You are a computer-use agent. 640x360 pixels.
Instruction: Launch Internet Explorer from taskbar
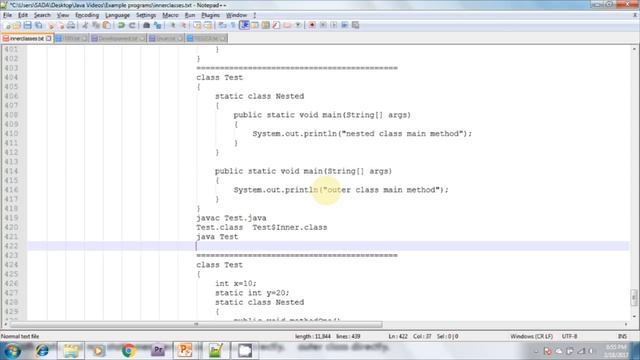[42, 351]
